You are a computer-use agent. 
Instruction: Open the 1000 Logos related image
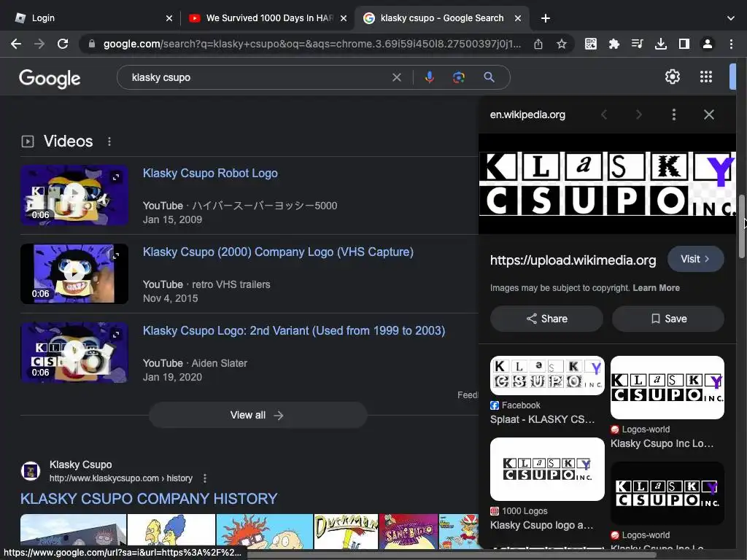tap(547, 469)
